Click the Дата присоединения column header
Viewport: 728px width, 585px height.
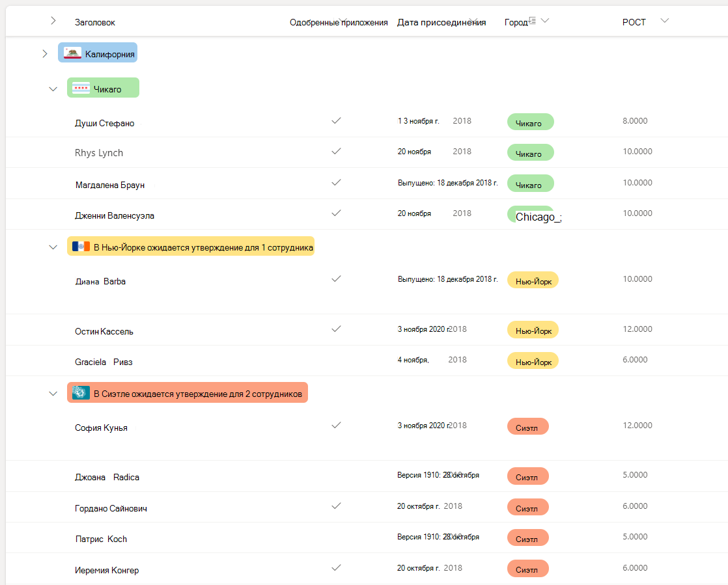point(441,23)
